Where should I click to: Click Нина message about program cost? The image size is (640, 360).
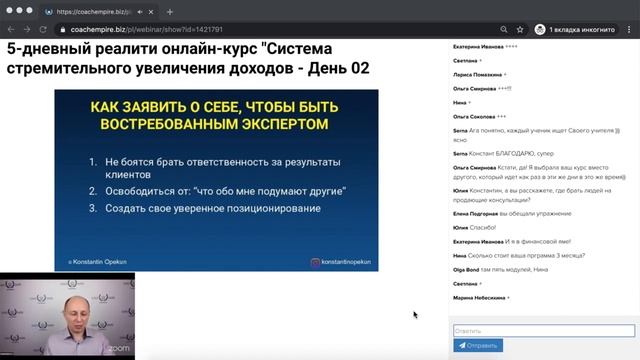(x=526, y=256)
